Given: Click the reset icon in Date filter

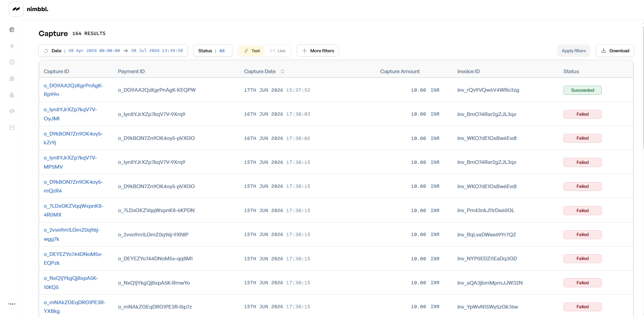Looking at the screenshot, I should [x=46, y=51].
